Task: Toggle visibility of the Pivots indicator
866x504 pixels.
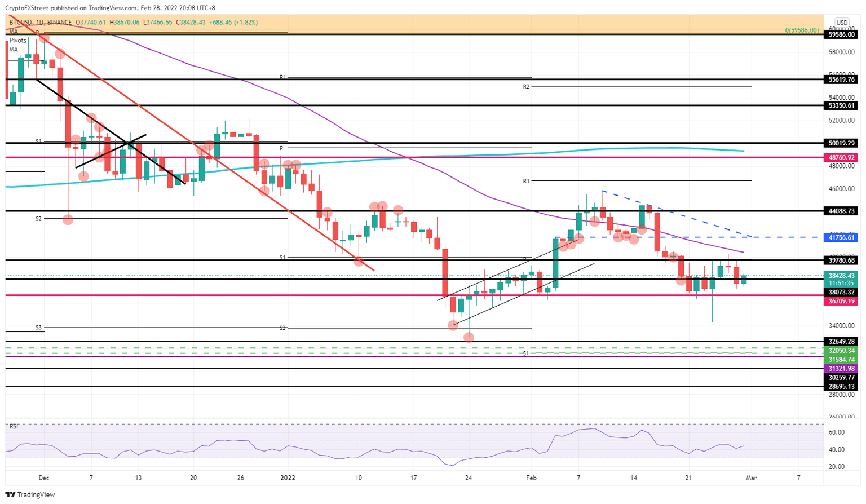Action: point(17,40)
